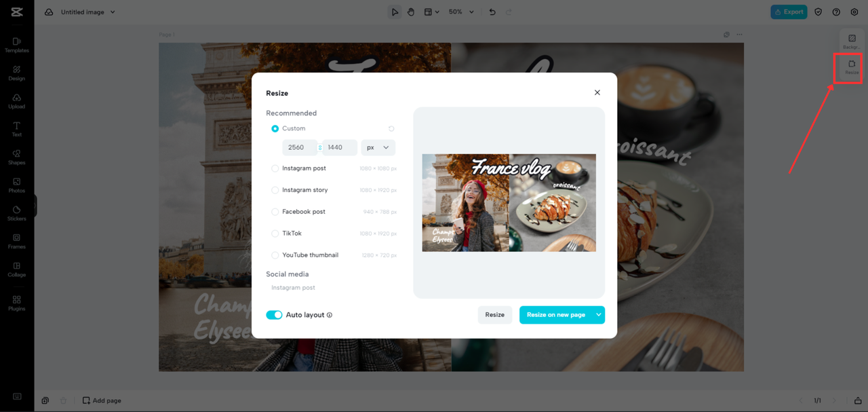Close the Resize dialog
The width and height of the screenshot is (868, 412).
coord(597,92)
